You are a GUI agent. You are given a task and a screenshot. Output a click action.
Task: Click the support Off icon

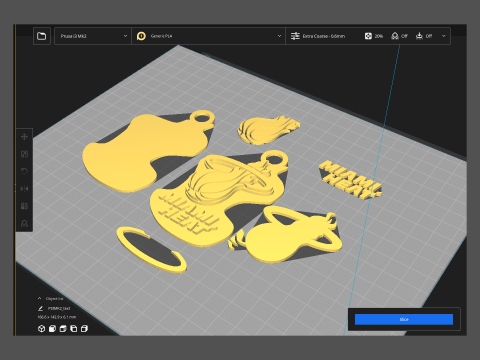pyautogui.click(x=395, y=36)
